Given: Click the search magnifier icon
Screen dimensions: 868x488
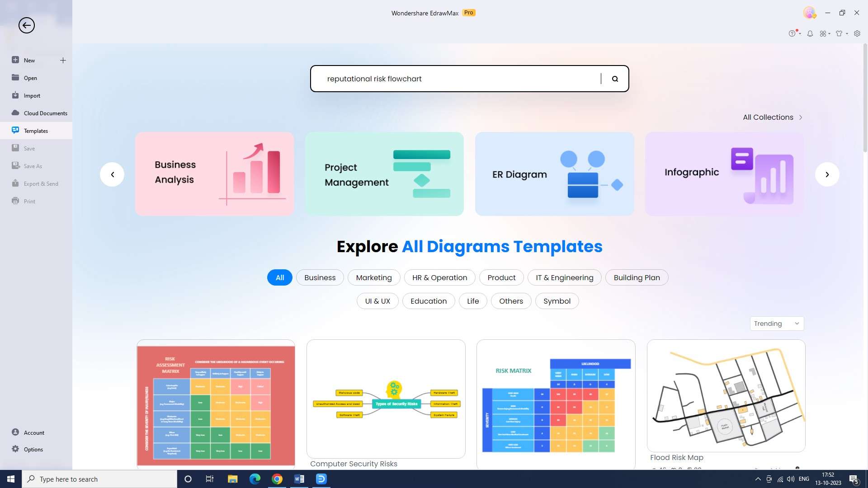Looking at the screenshot, I should point(615,79).
